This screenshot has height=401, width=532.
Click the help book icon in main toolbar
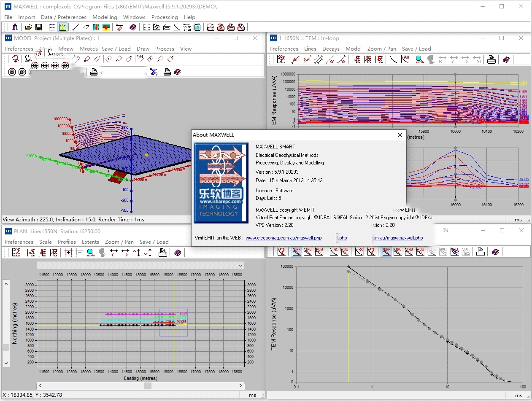click(133, 27)
